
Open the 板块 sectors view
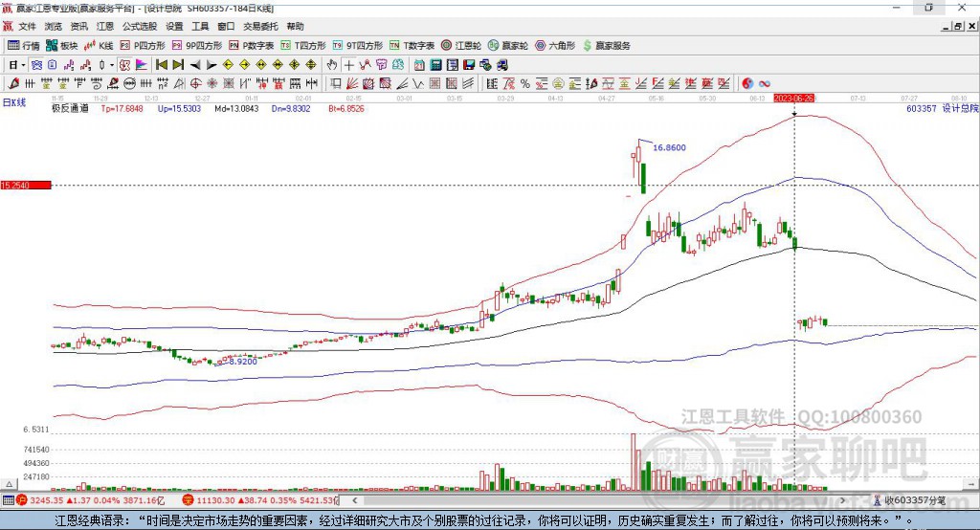[x=62, y=46]
